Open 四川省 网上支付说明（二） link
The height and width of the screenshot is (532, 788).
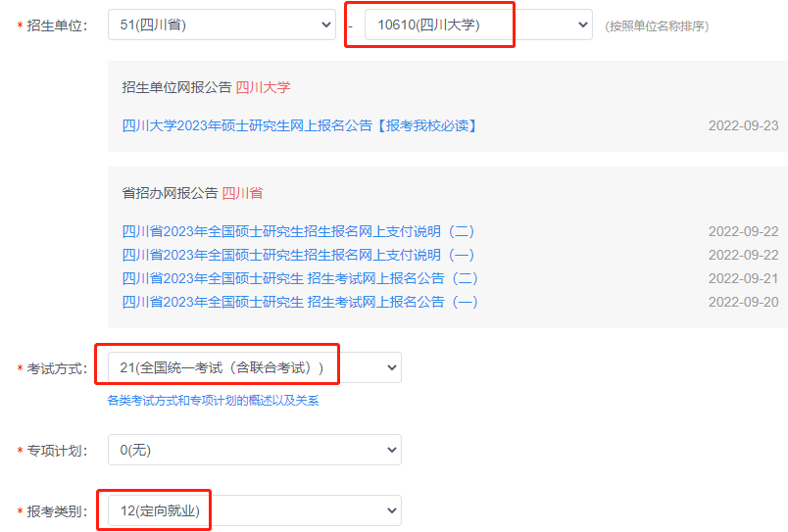(299, 231)
